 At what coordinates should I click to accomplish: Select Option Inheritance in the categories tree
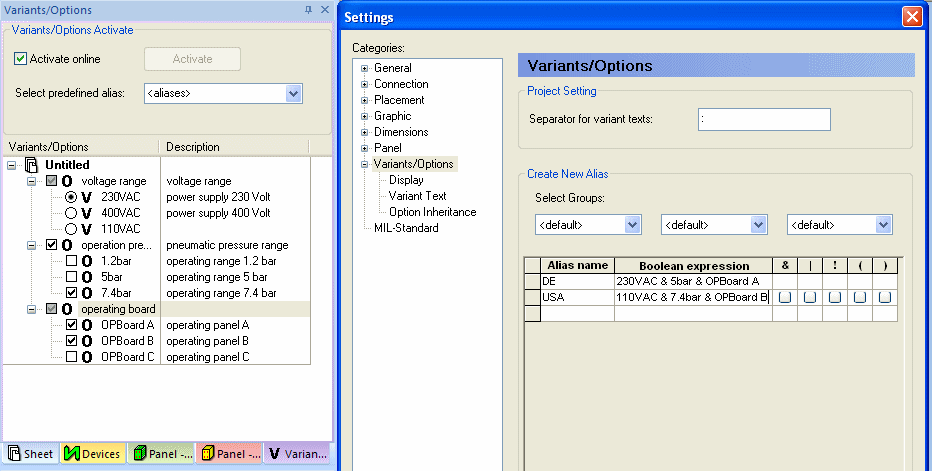click(x=432, y=212)
